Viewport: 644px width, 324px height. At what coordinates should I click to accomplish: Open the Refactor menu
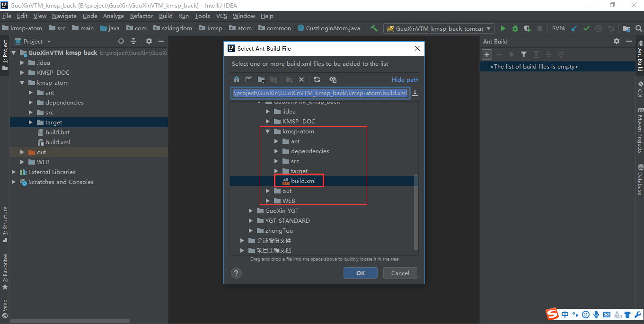[x=141, y=16]
